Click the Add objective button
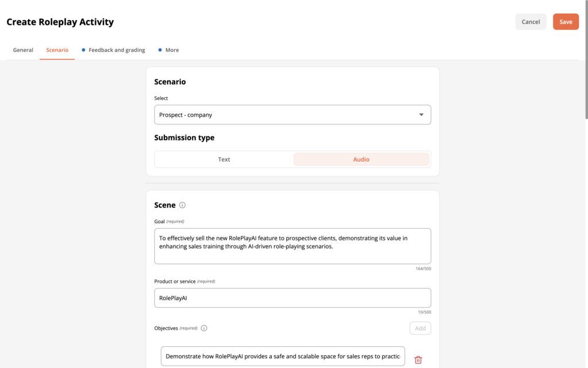This screenshot has width=588, height=368. tap(420, 328)
